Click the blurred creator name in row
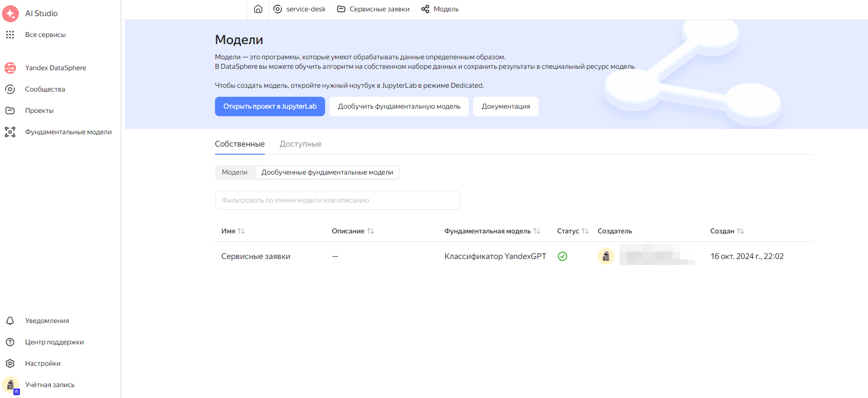The width and height of the screenshot is (868, 398). (x=657, y=255)
